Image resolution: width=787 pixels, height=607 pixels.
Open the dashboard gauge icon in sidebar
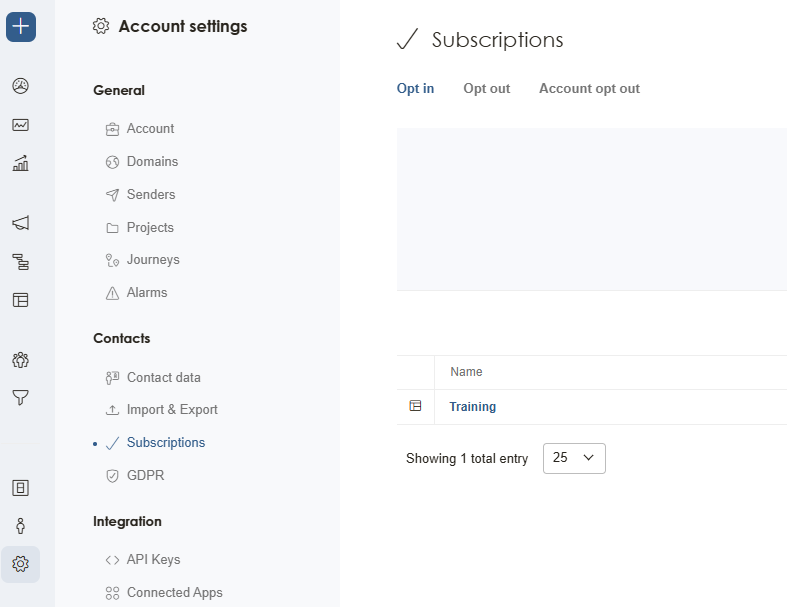coord(20,86)
